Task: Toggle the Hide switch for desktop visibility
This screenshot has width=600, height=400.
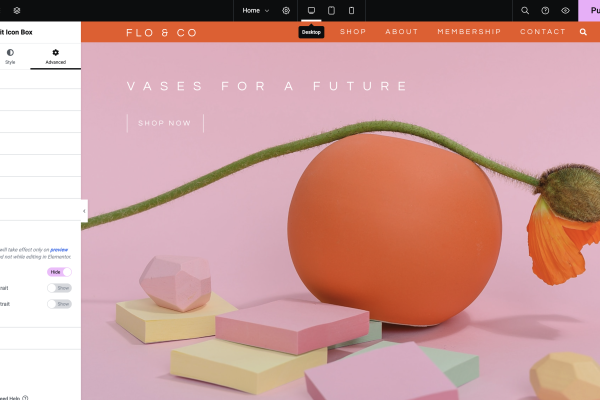Action: 59,272
